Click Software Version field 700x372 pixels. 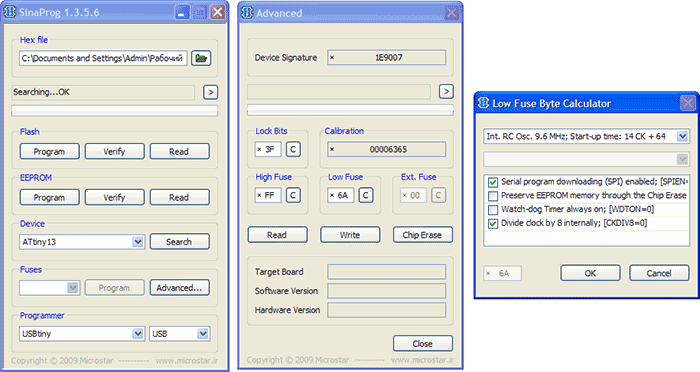coord(386,291)
